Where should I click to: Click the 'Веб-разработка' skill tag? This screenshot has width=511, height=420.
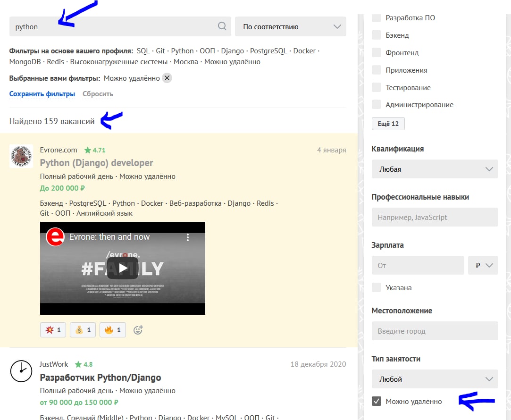[195, 203]
